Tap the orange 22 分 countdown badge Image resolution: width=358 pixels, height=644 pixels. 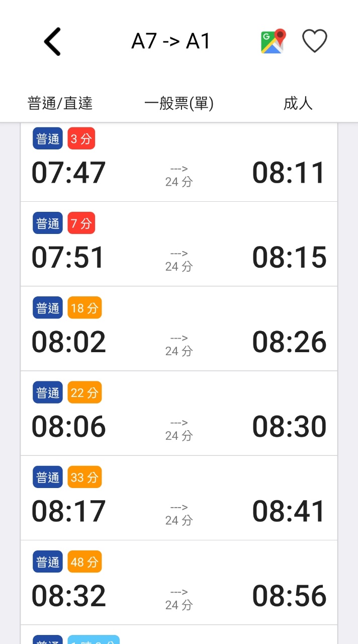84,392
